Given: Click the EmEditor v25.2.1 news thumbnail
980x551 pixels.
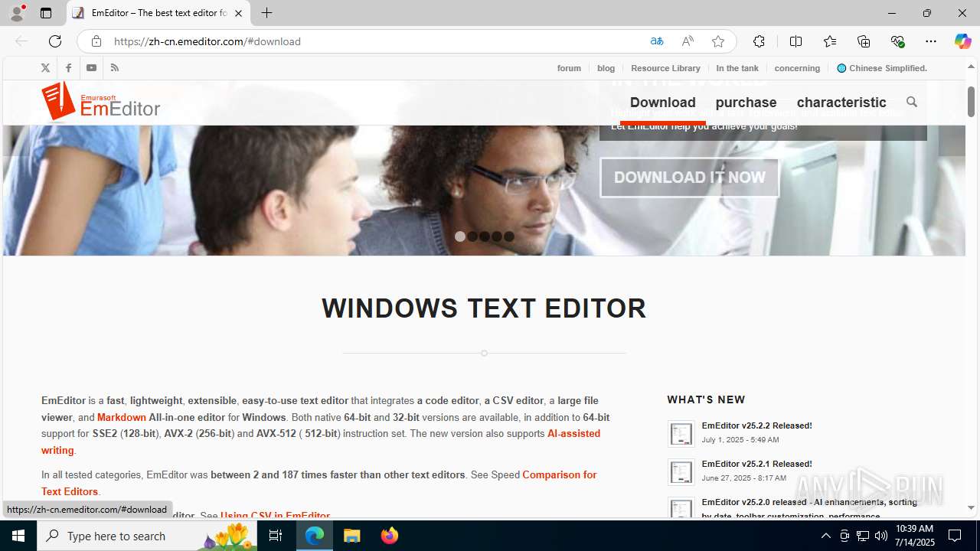Looking at the screenshot, I should 681,471.
